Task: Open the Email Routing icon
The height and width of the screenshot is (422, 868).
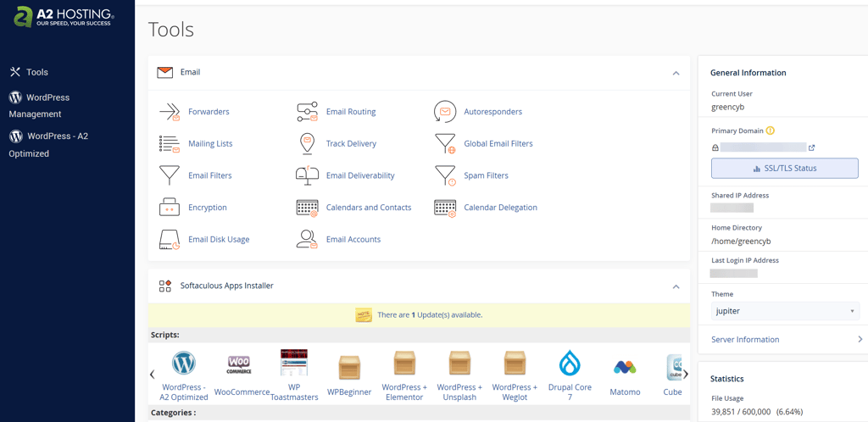Action: 307,112
